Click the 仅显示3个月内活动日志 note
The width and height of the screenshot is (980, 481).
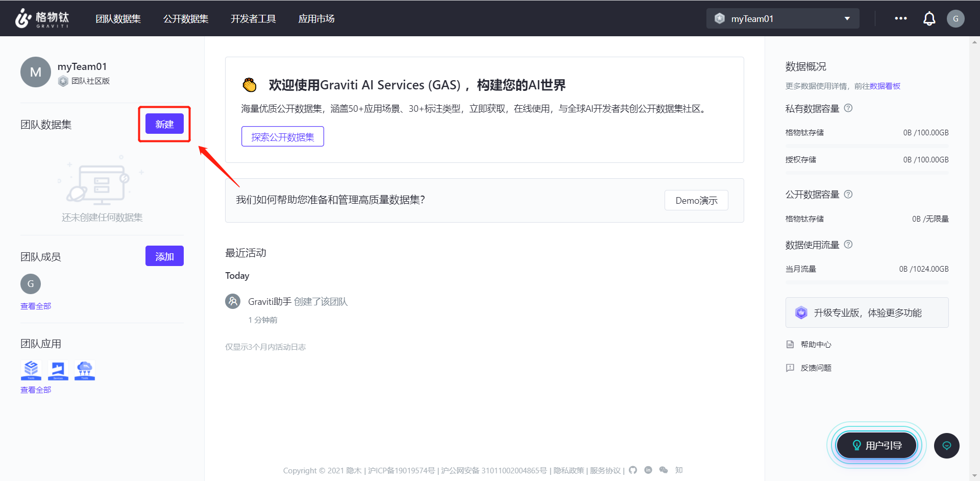pyautogui.click(x=265, y=347)
